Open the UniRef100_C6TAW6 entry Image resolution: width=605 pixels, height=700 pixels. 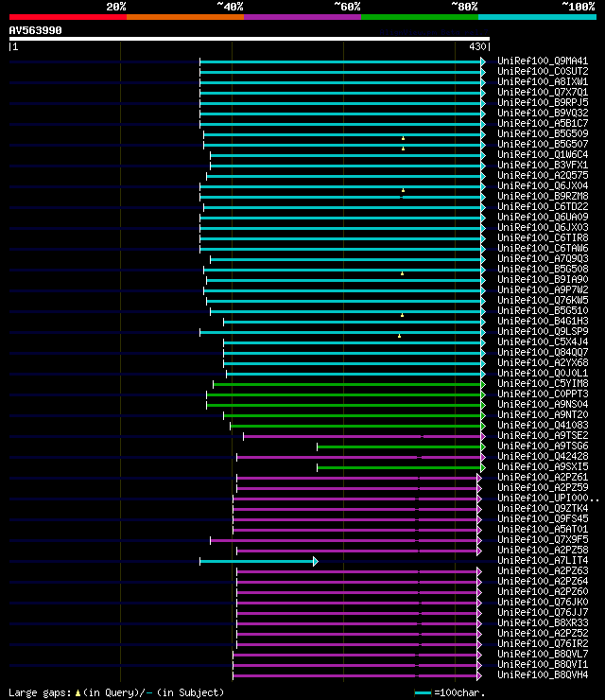(x=543, y=248)
